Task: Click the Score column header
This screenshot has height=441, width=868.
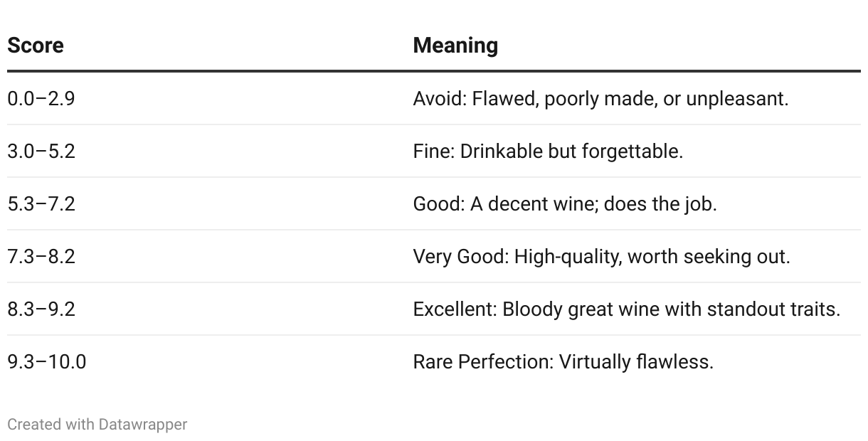Action: pyautogui.click(x=36, y=46)
